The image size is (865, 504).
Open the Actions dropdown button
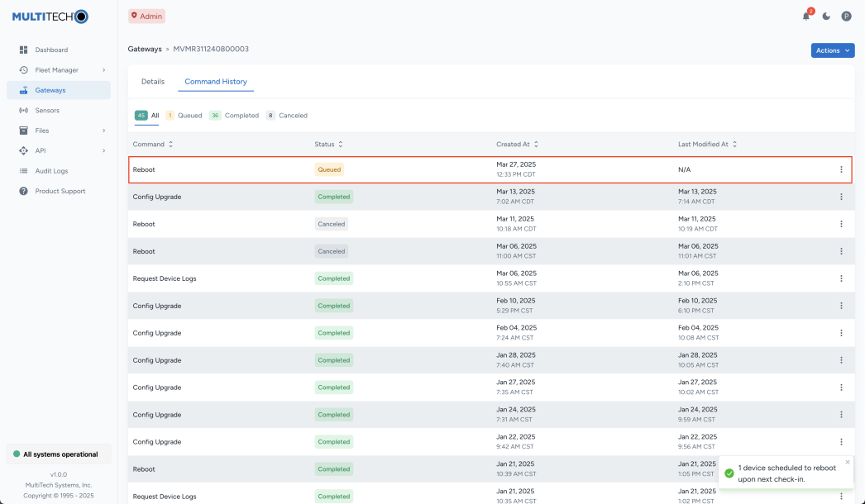[832, 50]
